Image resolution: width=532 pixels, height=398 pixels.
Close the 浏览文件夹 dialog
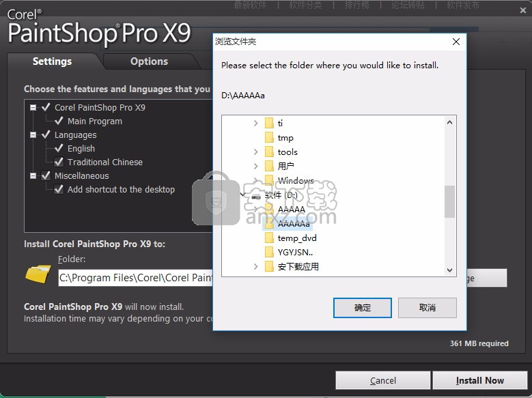click(x=456, y=42)
